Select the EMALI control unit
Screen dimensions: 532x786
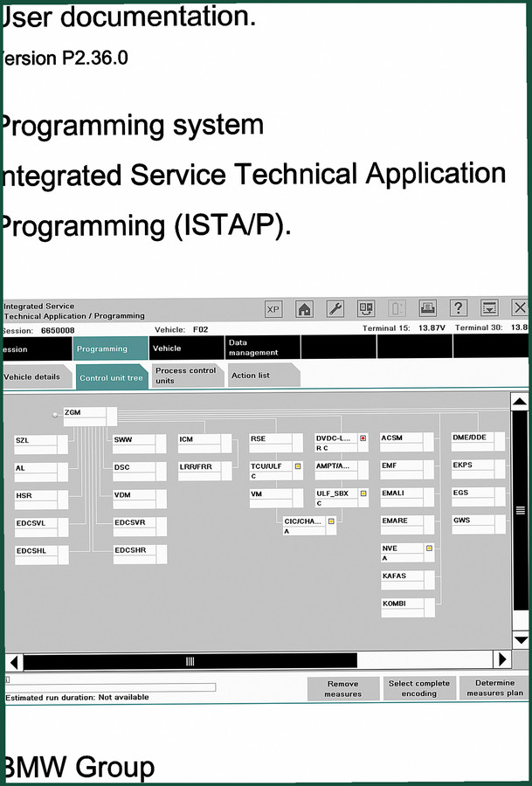[x=407, y=498]
